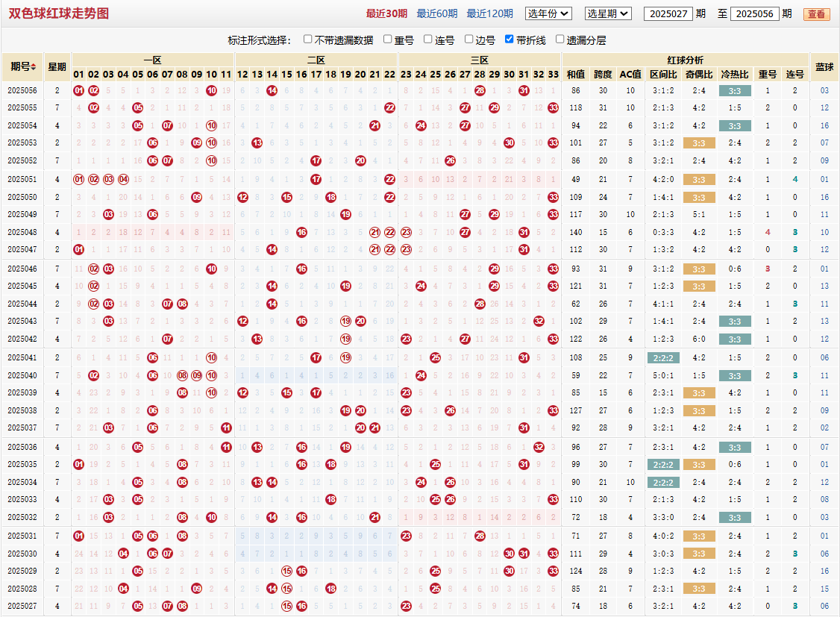Click red ball 01 in row 2025056
Image resolution: width=840 pixels, height=617 pixels.
pyautogui.click(x=79, y=90)
